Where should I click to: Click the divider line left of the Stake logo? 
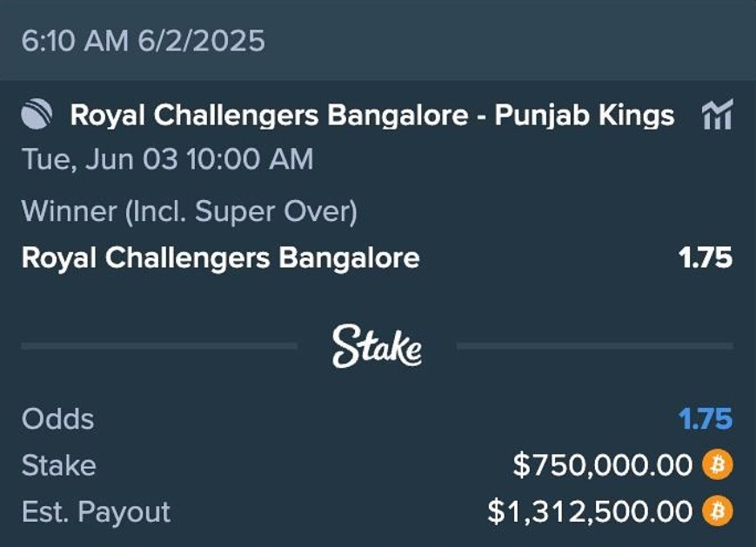pos(158,346)
